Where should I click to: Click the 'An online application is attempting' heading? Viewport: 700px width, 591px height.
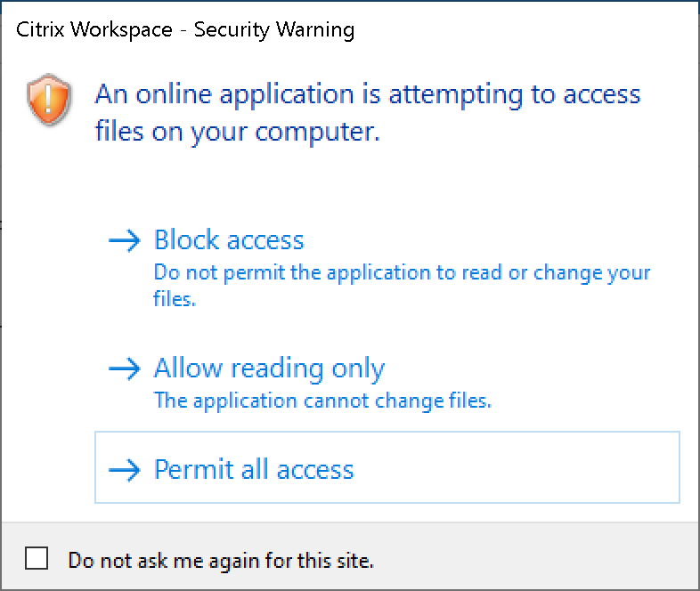368,113
